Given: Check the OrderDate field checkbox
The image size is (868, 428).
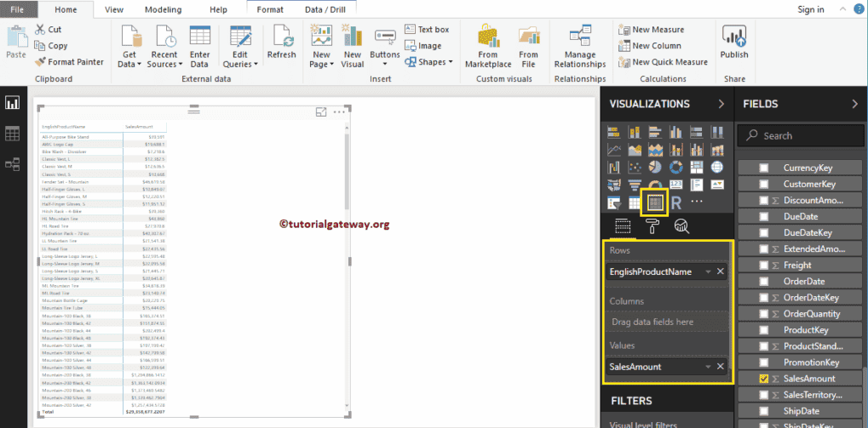Looking at the screenshot, I should [764, 281].
